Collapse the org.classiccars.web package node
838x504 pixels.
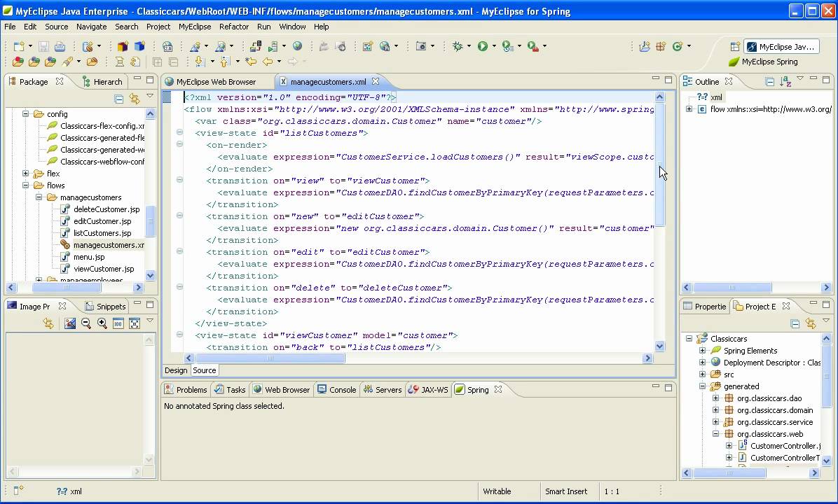(x=715, y=433)
